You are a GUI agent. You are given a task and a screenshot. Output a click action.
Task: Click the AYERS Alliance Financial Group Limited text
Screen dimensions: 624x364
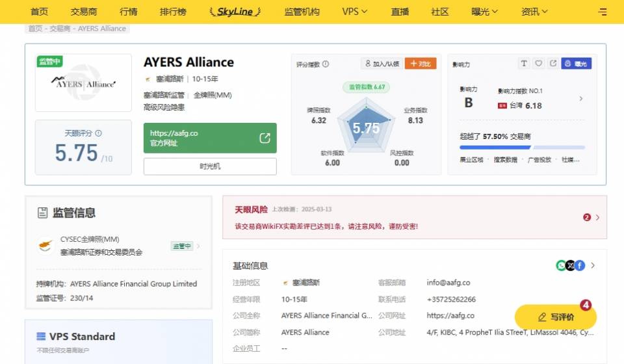point(133,283)
